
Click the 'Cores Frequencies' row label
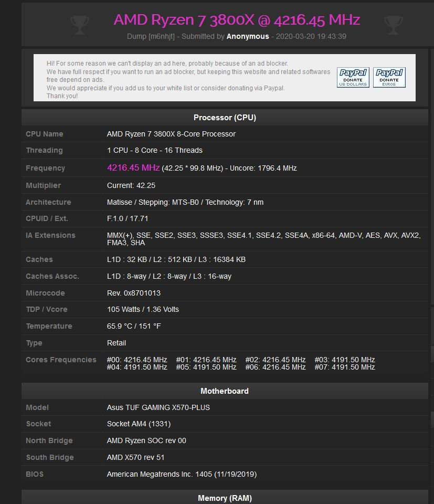pos(61,360)
